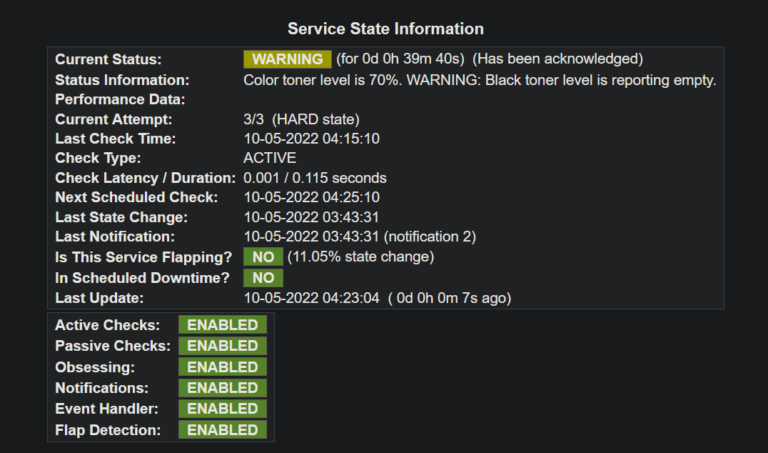Click the 11.05% state change text
768x453 pixels.
point(360,257)
